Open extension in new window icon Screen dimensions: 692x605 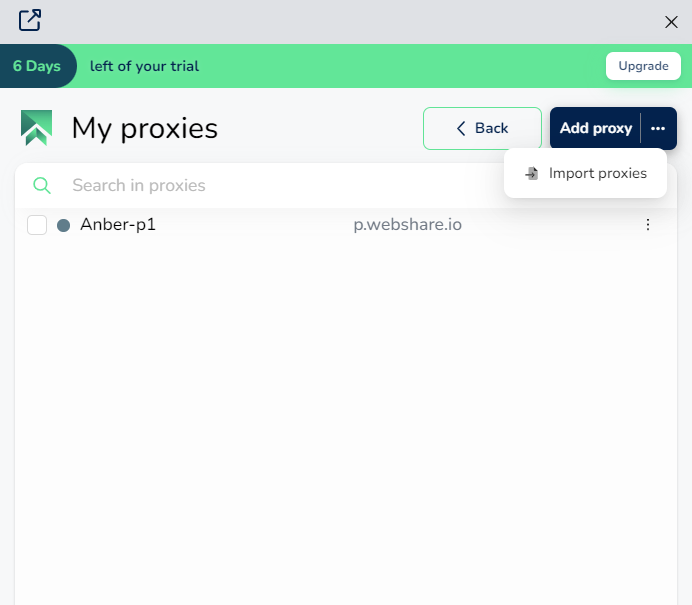pos(30,20)
